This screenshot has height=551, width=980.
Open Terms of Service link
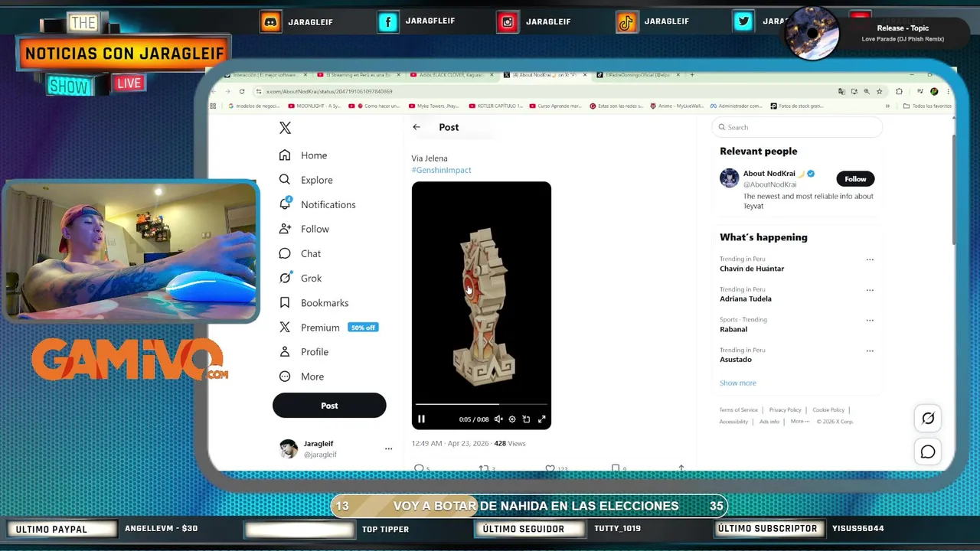pos(738,410)
